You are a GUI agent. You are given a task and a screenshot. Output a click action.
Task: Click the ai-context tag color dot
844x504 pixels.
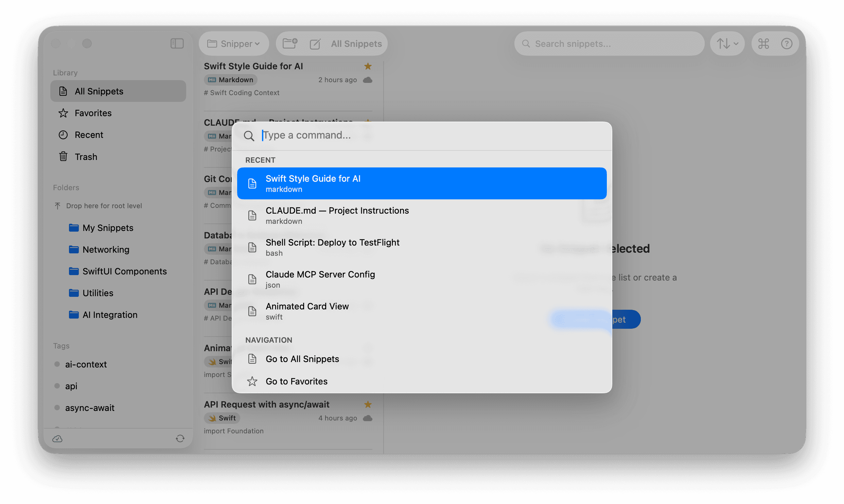point(57,364)
